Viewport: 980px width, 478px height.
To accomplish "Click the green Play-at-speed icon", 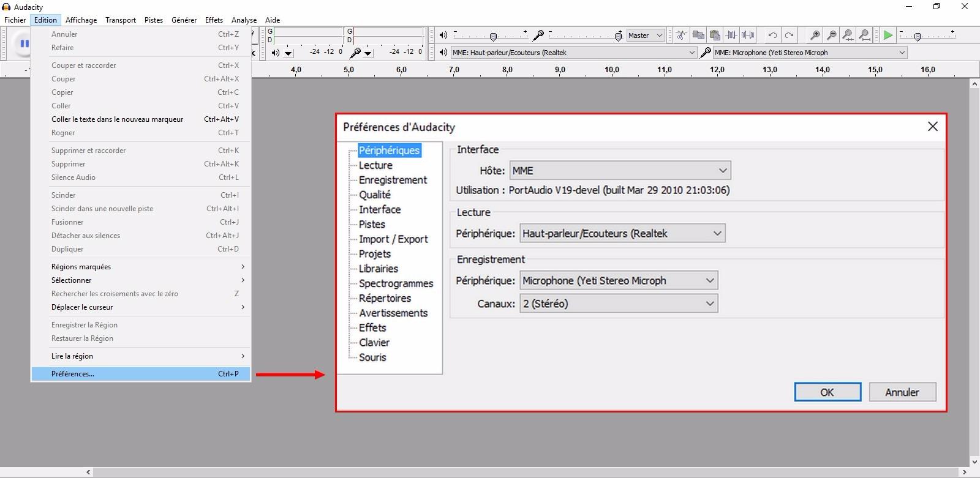I will [888, 35].
